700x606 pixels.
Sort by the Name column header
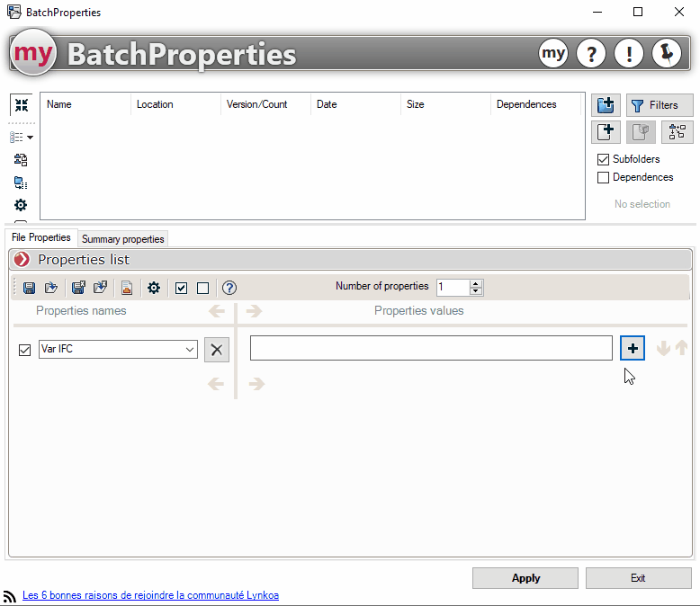(85, 104)
